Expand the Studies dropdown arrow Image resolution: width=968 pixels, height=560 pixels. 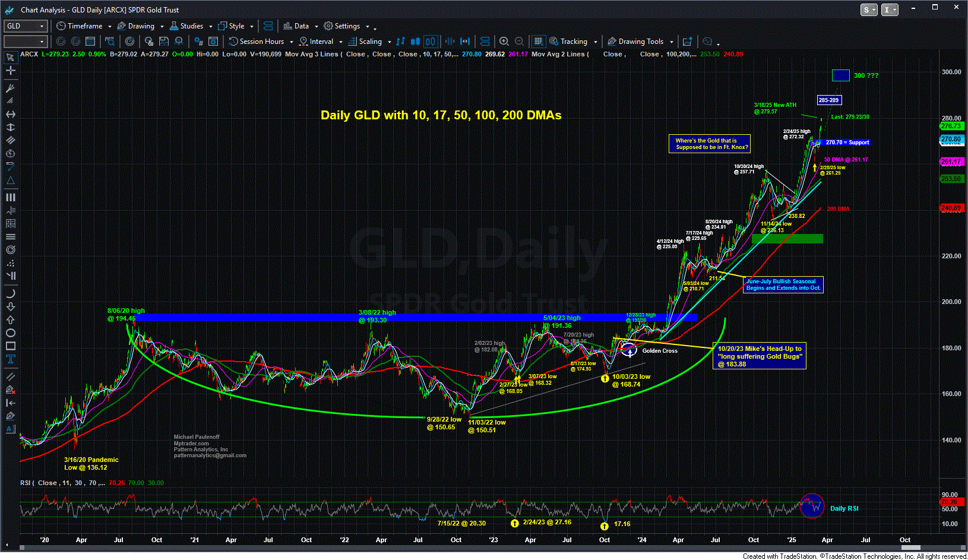pos(210,27)
